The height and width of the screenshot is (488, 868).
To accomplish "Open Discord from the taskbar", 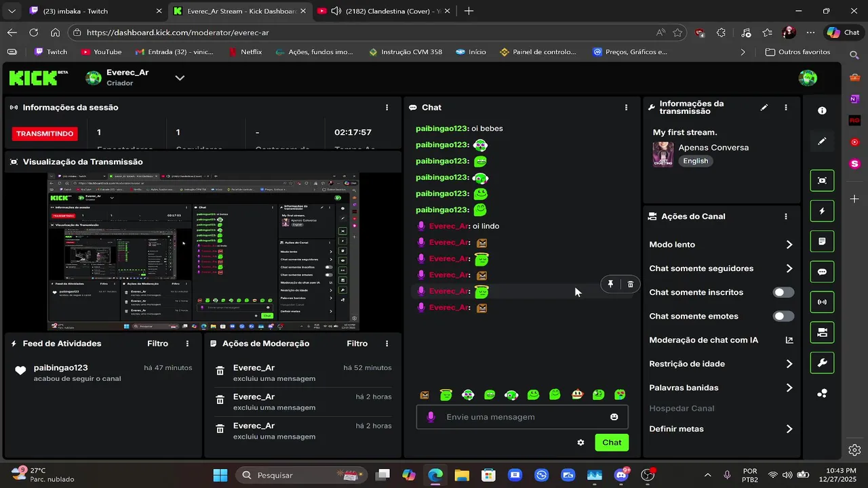I will (621, 475).
